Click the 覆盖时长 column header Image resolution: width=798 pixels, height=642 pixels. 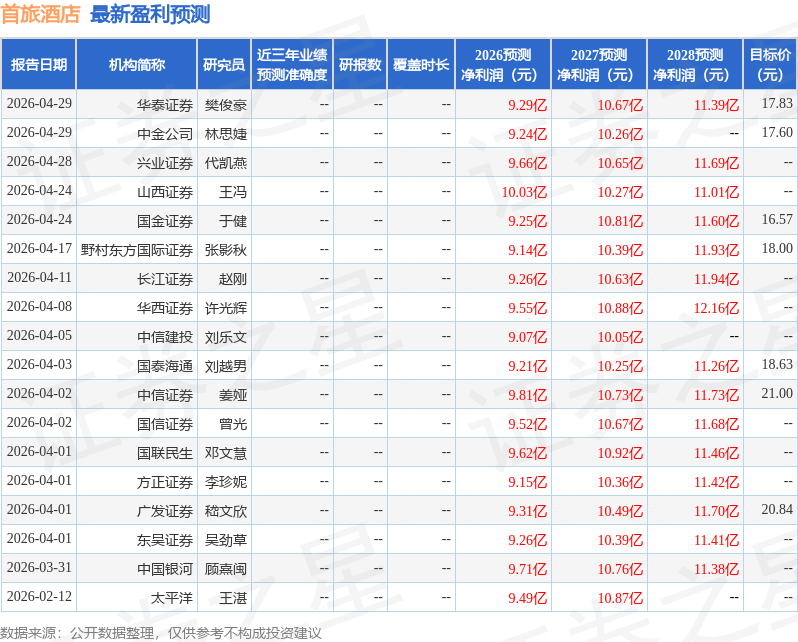pos(421,65)
